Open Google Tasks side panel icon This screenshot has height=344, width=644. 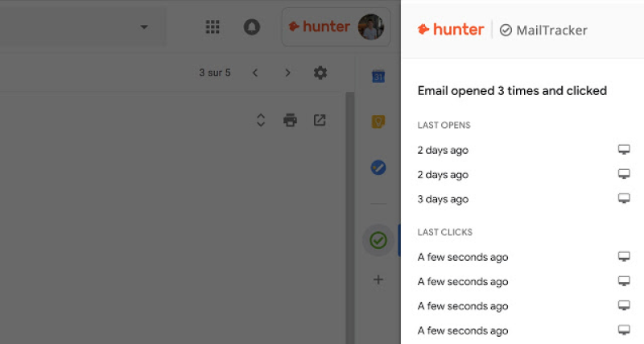pos(378,168)
